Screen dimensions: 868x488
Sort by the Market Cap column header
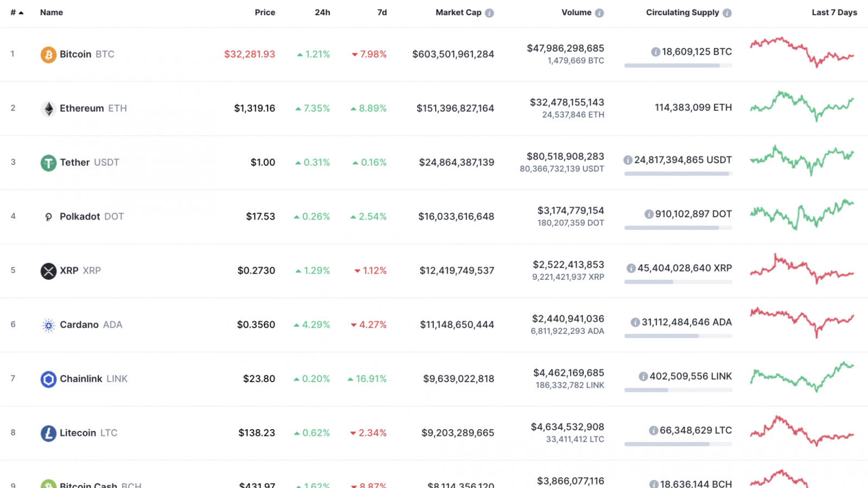tap(458, 12)
